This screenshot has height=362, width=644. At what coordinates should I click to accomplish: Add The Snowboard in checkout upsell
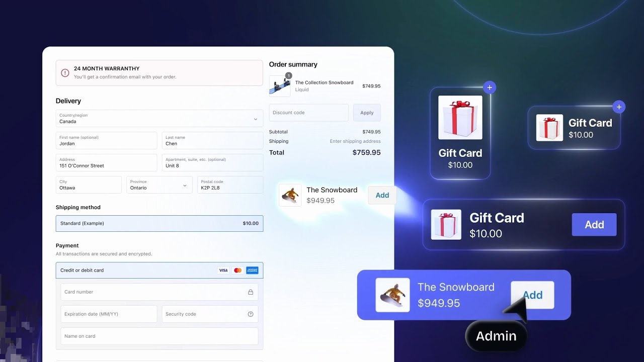(382, 195)
